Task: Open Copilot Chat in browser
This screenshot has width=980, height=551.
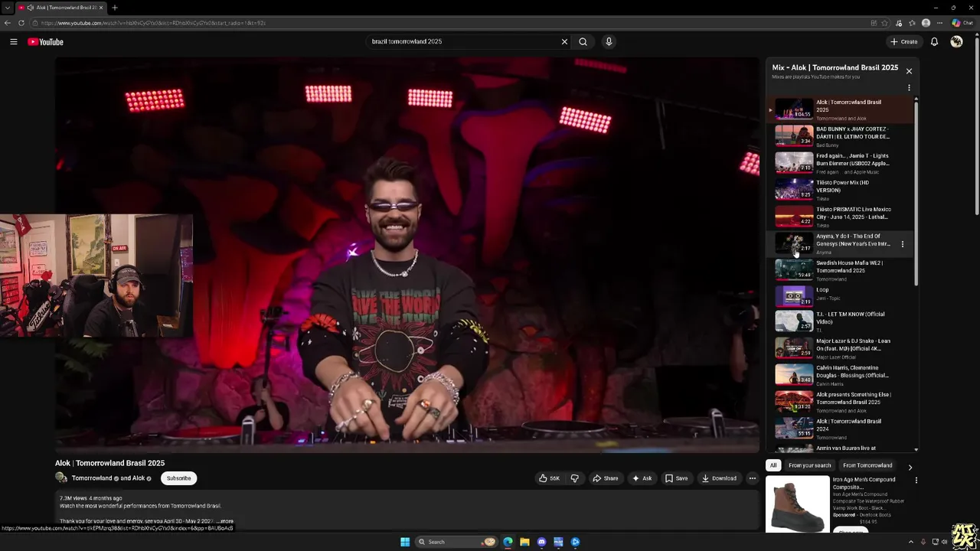Action: [x=962, y=23]
